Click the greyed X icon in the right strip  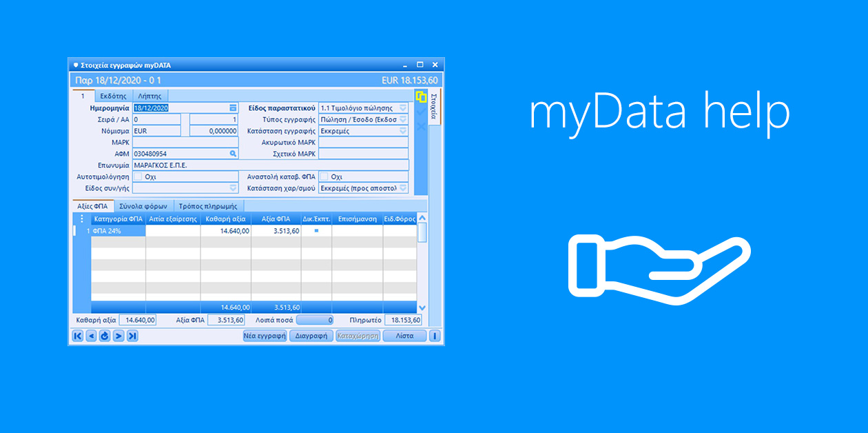pyautogui.click(x=421, y=127)
